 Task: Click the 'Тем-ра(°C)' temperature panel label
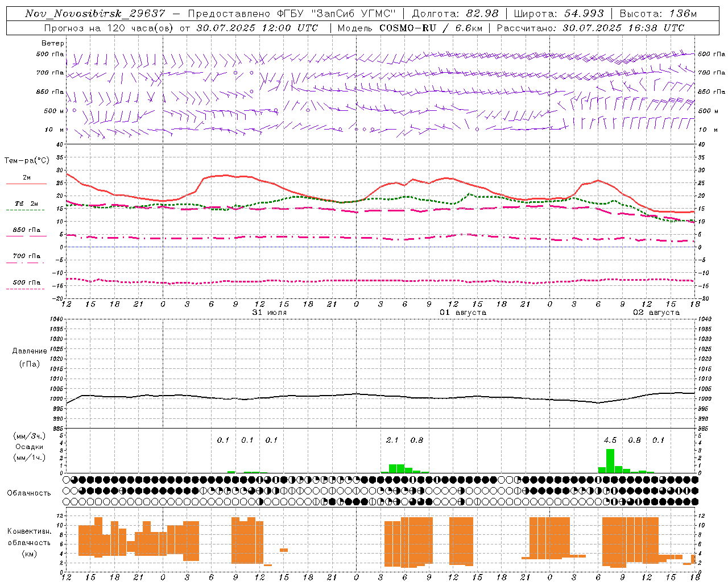[27, 161]
